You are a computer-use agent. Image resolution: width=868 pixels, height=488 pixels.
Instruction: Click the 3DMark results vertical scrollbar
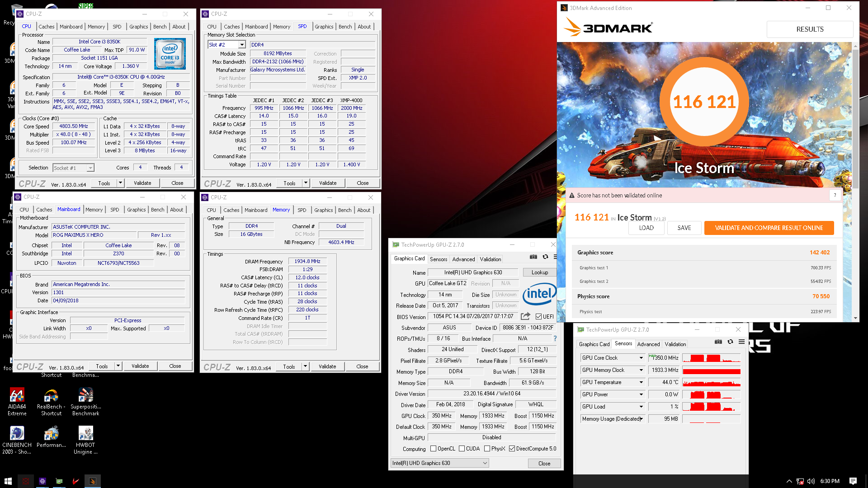tap(855, 119)
